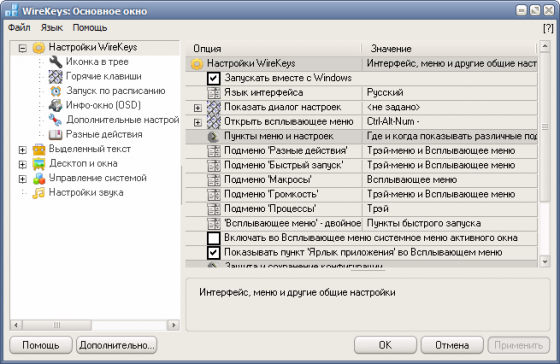This screenshot has height=364, width=560.
Task: Select the Выделенный текст briefcase icon
Action: tap(39, 149)
